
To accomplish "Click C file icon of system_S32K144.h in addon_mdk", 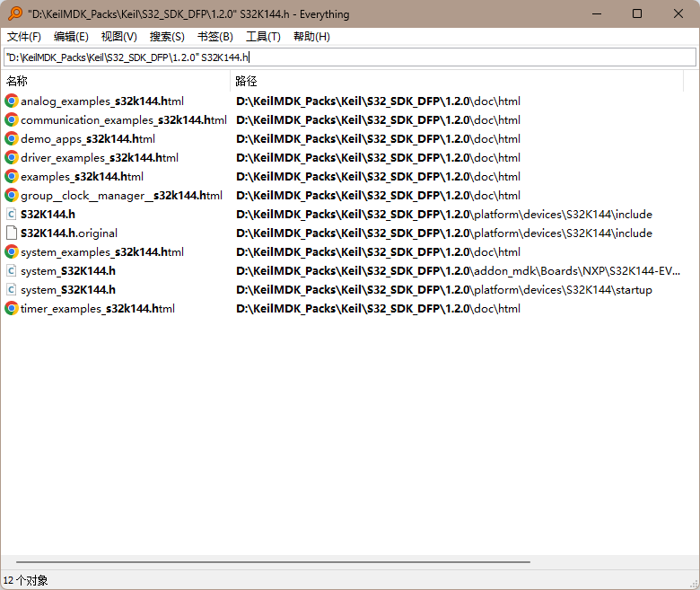I will pos(12,270).
